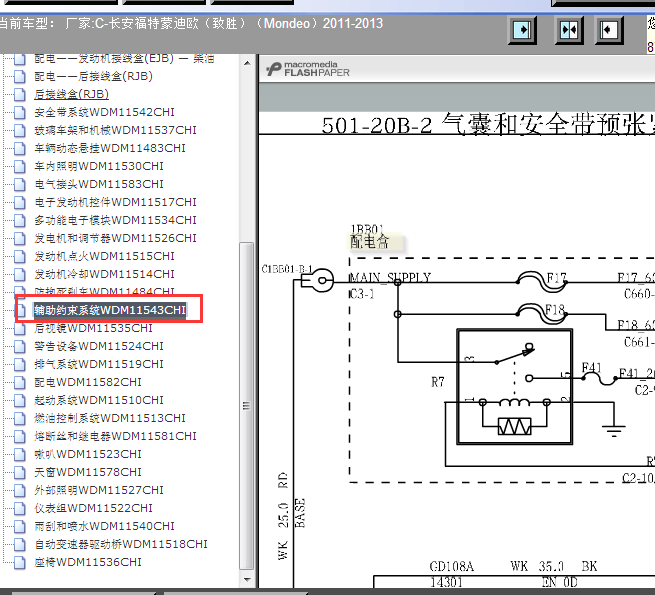Click 配电盒 tooltip label

tap(370, 242)
